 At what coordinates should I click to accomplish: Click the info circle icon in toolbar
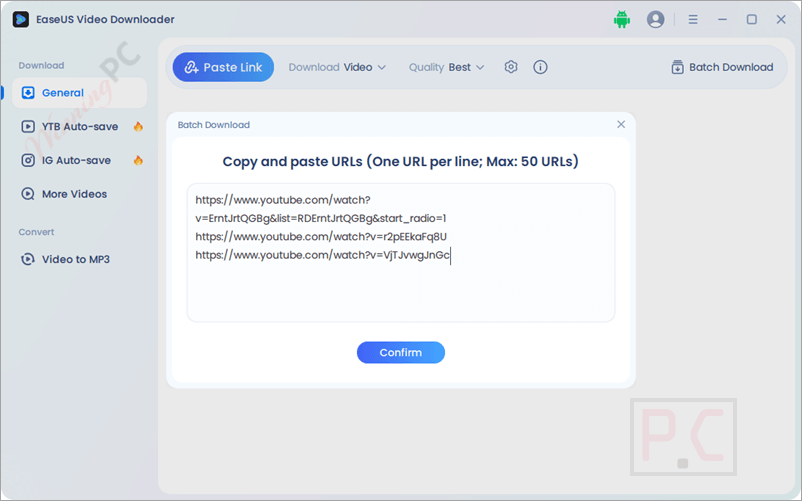540,67
